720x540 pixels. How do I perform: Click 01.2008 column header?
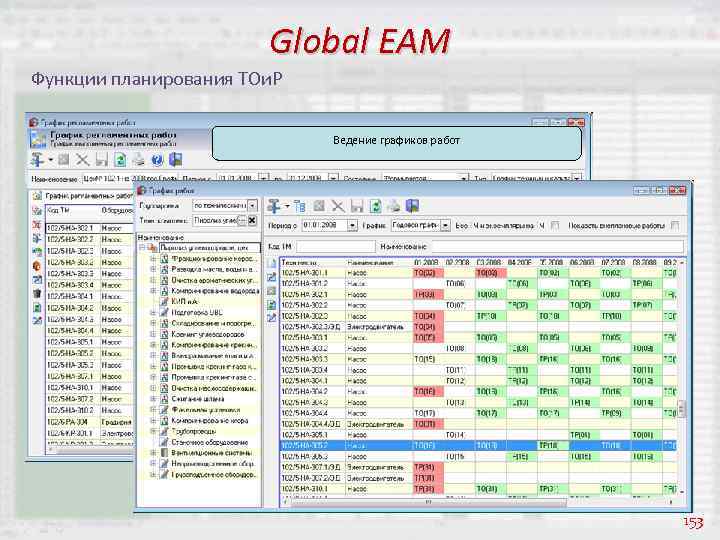[x=427, y=262]
